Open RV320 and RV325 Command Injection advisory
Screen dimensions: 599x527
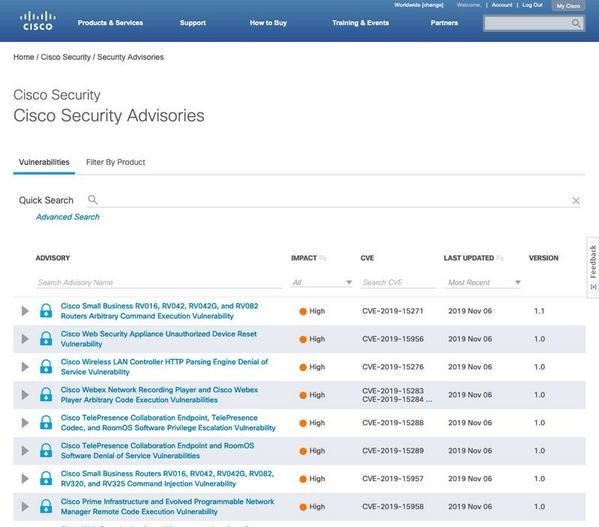click(x=167, y=478)
